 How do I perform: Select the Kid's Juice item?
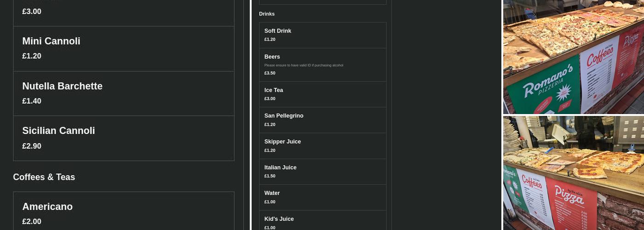click(x=322, y=221)
